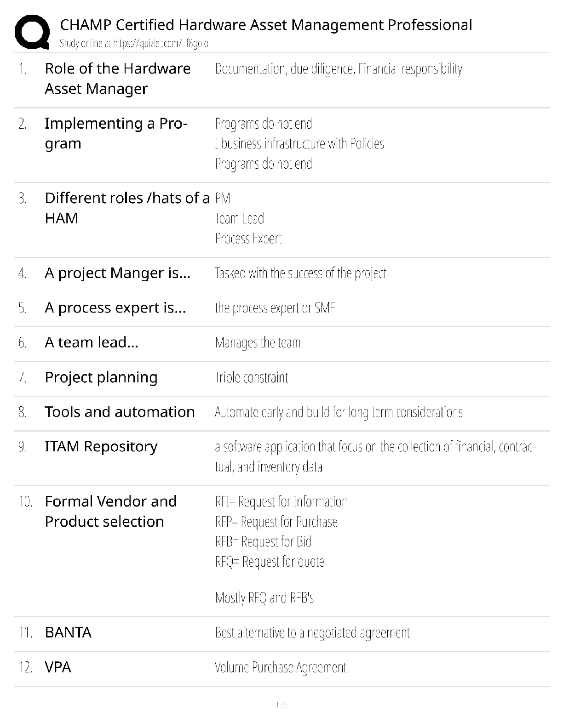
Task: Click the 'A project Manger is...' term
Action: 117,273
